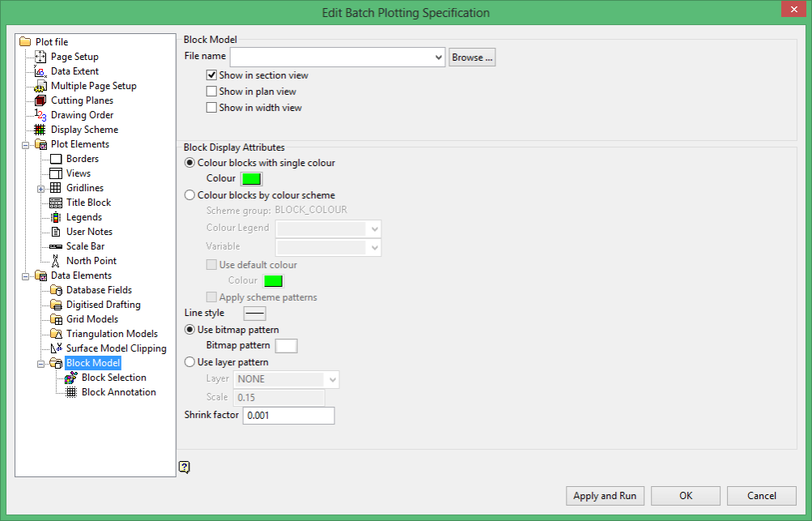812x521 pixels.
Task: Open Triangulation Models tree item
Action: [112, 334]
